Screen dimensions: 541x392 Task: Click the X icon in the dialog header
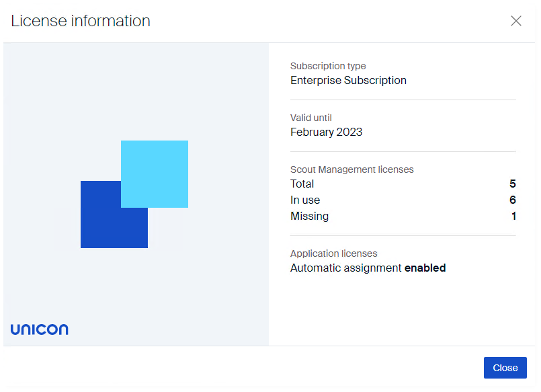click(x=516, y=21)
